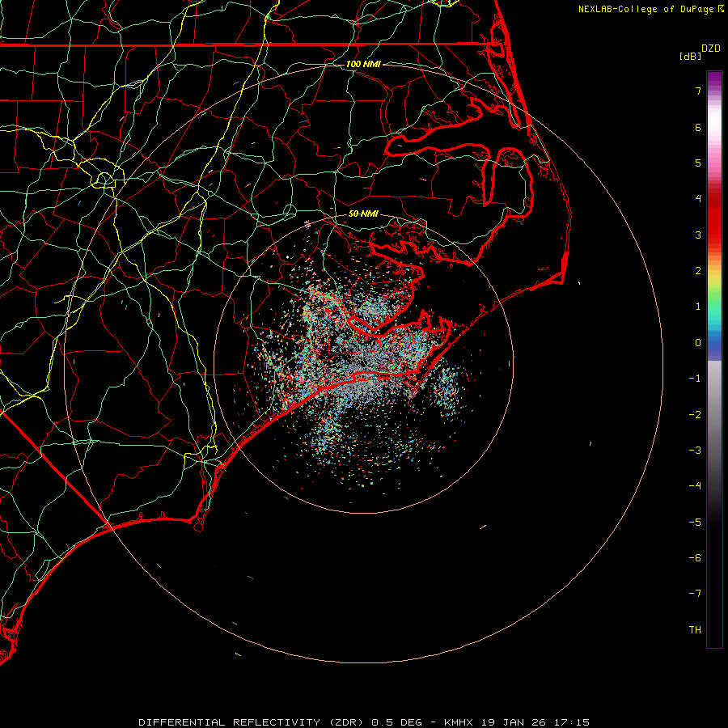Click the KMHX 19 JAN 26 17:15 timestamp
Viewport: 728px width, 728px height.
pyautogui.click(x=516, y=722)
